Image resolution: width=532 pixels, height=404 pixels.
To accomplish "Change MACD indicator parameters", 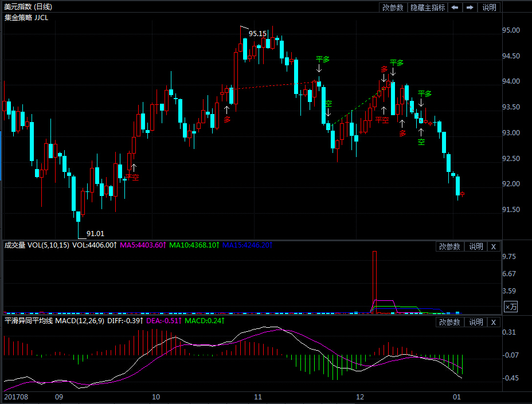I will pos(449,322).
